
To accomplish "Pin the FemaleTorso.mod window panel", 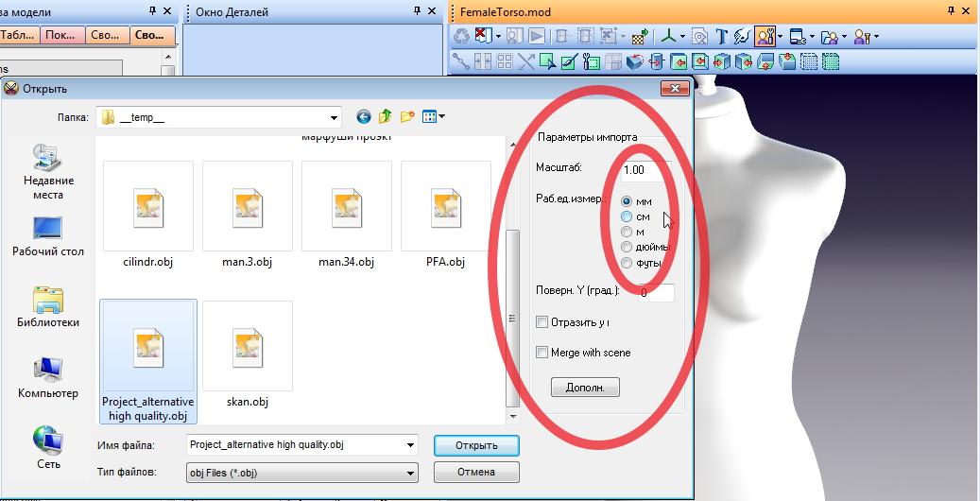I will [952, 10].
